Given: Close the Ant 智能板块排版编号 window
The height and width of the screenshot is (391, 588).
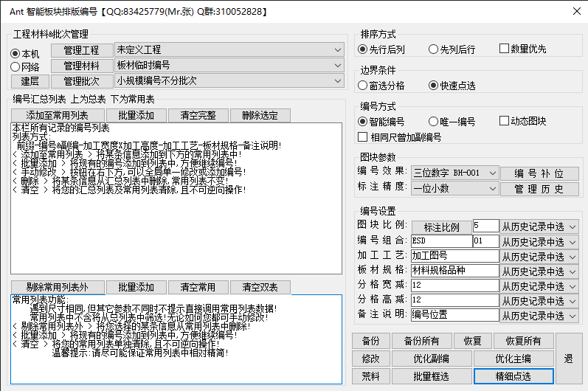Looking at the screenshot, I should (x=577, y=12).
